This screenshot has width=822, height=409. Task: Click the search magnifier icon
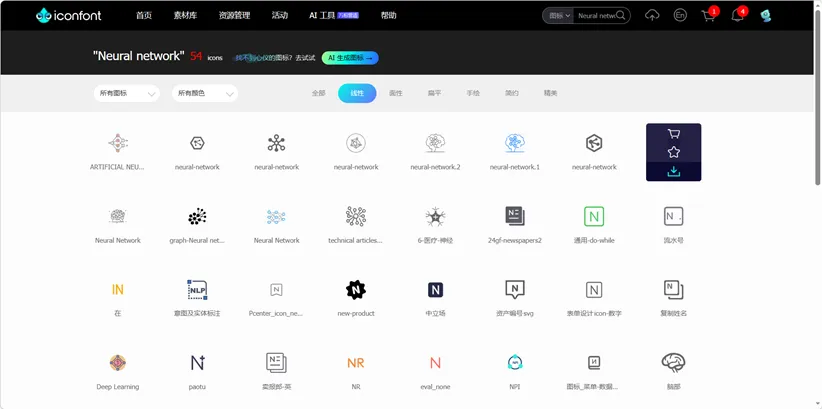pyautogui.click(x=621, y=15)
